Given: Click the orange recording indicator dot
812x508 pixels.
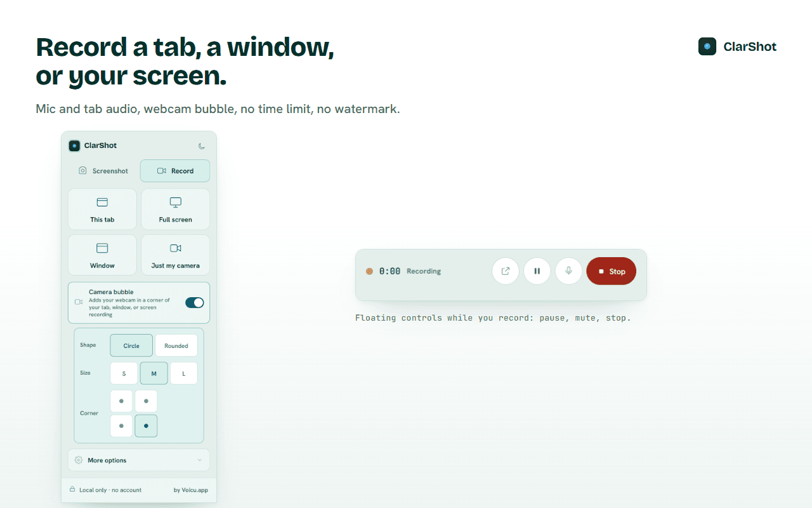Looking at the screenshot, I should (369, 271).
